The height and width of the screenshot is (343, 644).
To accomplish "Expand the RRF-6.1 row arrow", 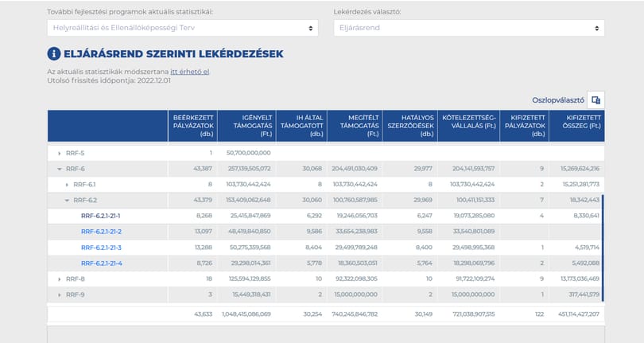I will (67, 185).
